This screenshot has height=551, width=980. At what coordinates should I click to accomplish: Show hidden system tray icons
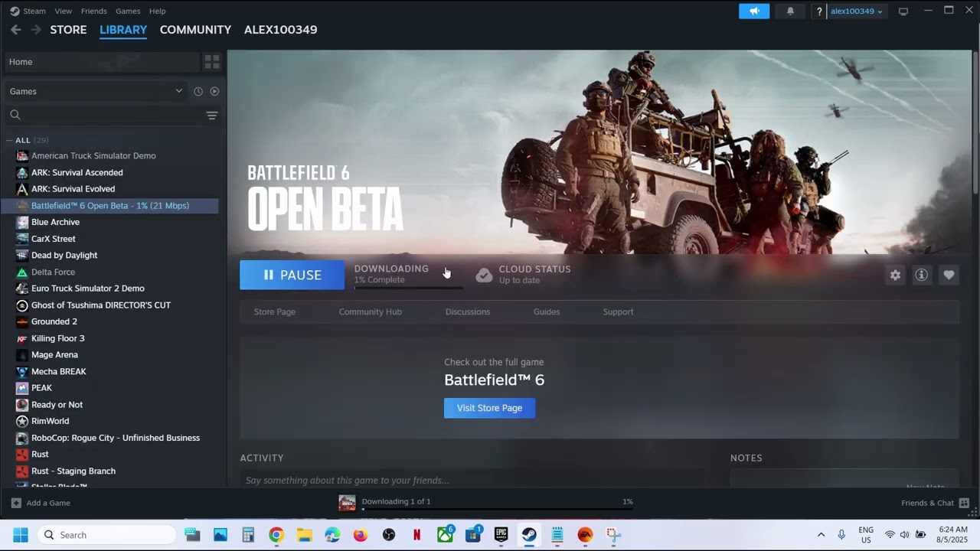click(x=821, y=535)
